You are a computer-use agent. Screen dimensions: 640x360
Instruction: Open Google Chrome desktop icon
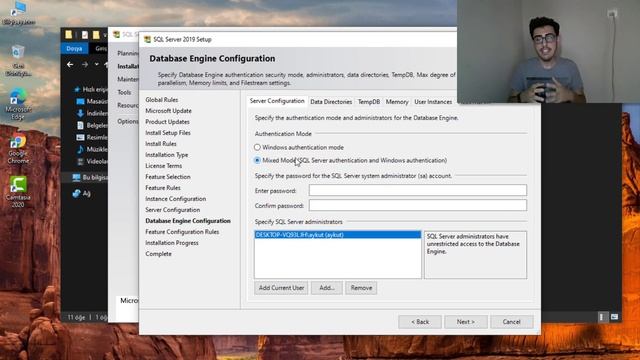[18, 149]
